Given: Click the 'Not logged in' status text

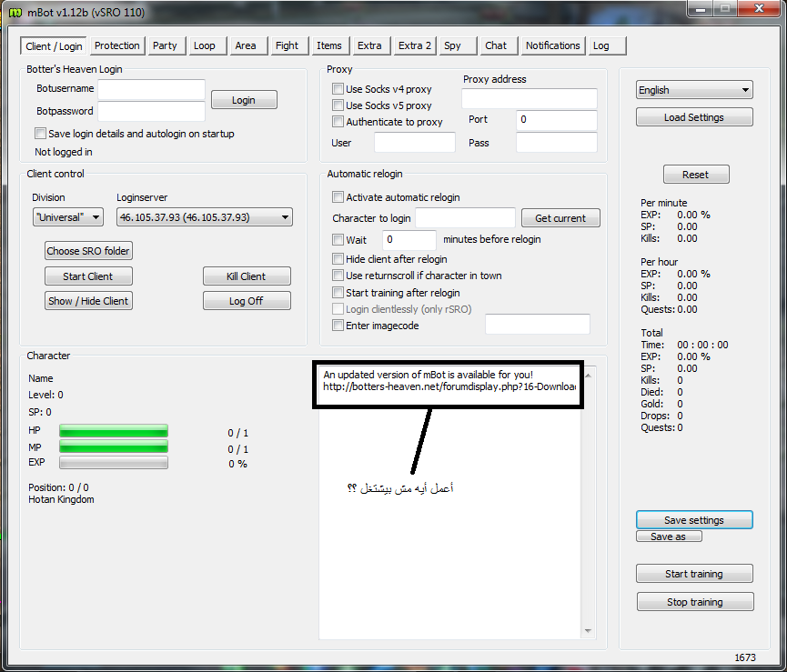Looking at the screenshot, I should [x=64, y=152].
